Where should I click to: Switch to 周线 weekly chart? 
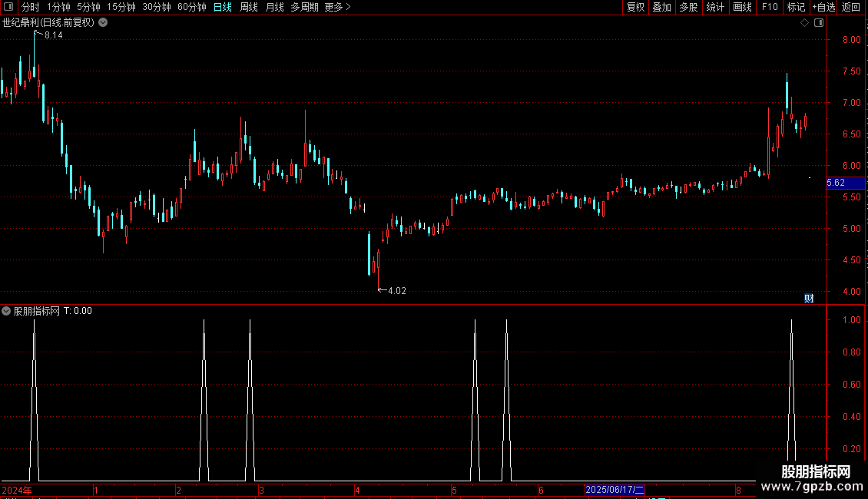click(x=249, y=7)
